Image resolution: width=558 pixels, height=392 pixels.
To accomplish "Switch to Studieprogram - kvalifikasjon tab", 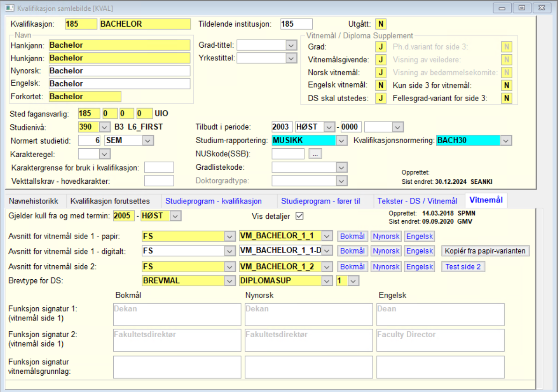I will [213, 201].
